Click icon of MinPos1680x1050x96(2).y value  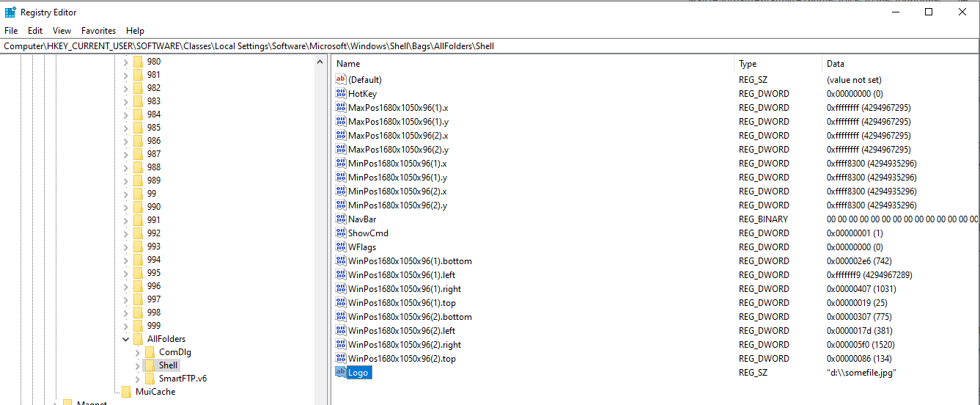tap(341, 205)
